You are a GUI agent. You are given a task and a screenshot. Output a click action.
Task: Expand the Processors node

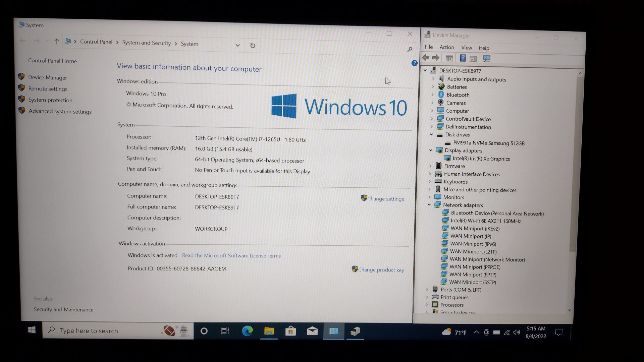[x=427, y=305]
